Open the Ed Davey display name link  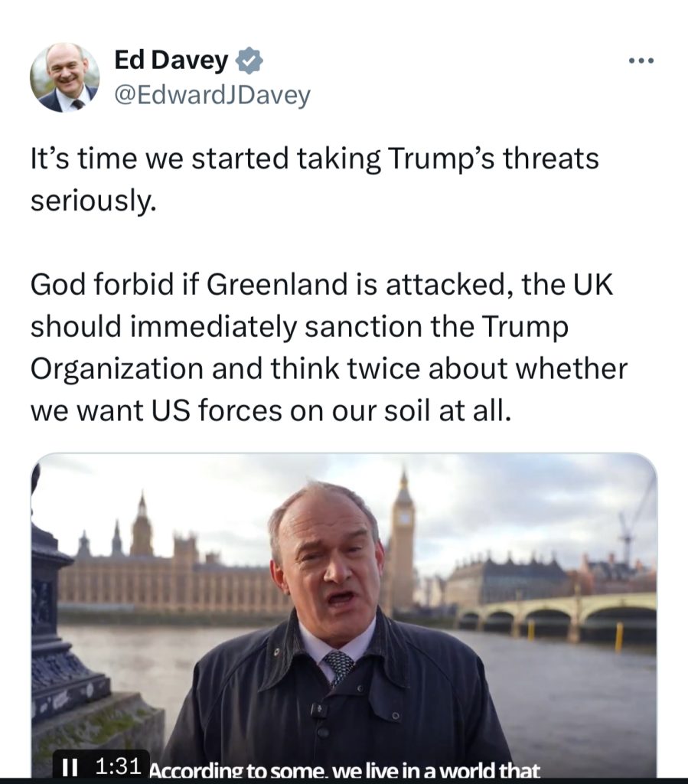171,60
